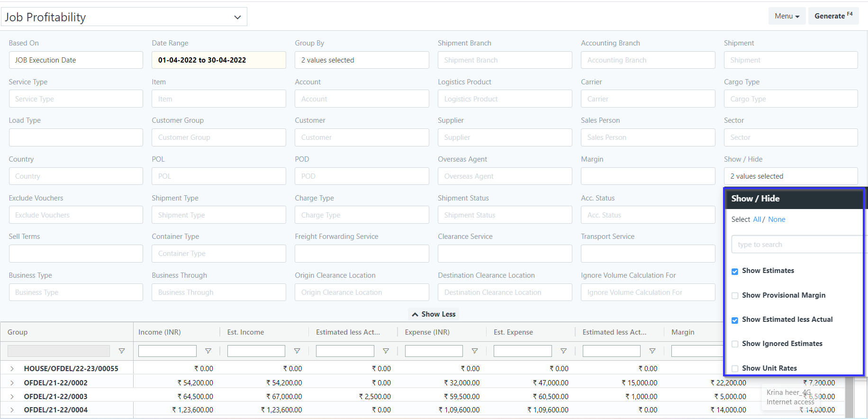Open the Menu dropdown
The height and width of the screenshot is (419, 868).
[787, 16]
